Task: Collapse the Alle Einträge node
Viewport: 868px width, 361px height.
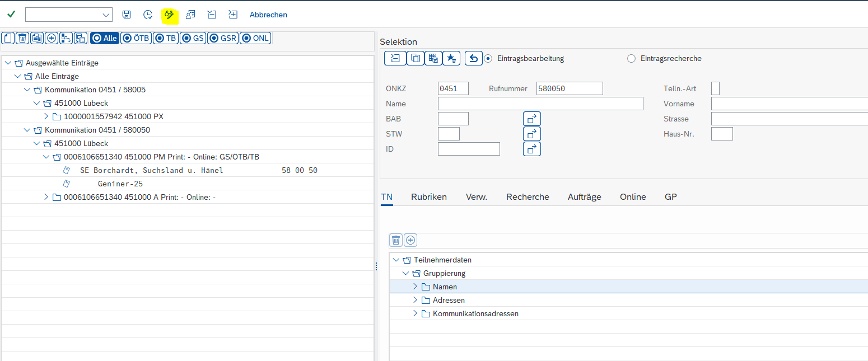Action: tap(17, 76)
